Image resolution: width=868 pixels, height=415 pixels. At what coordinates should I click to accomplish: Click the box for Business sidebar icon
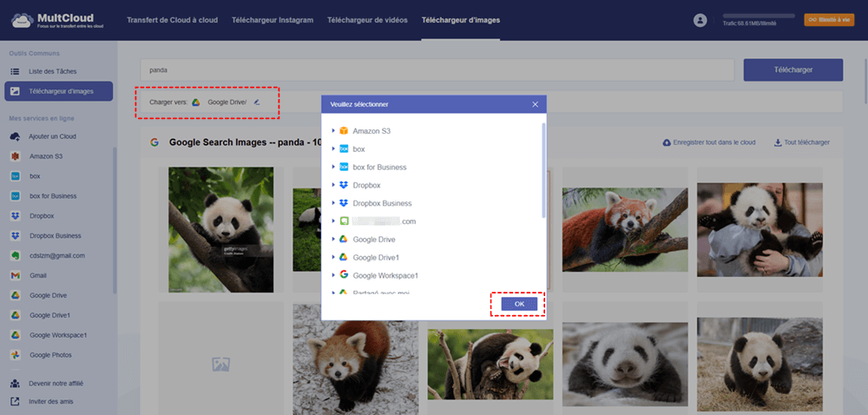pos(16,196)
